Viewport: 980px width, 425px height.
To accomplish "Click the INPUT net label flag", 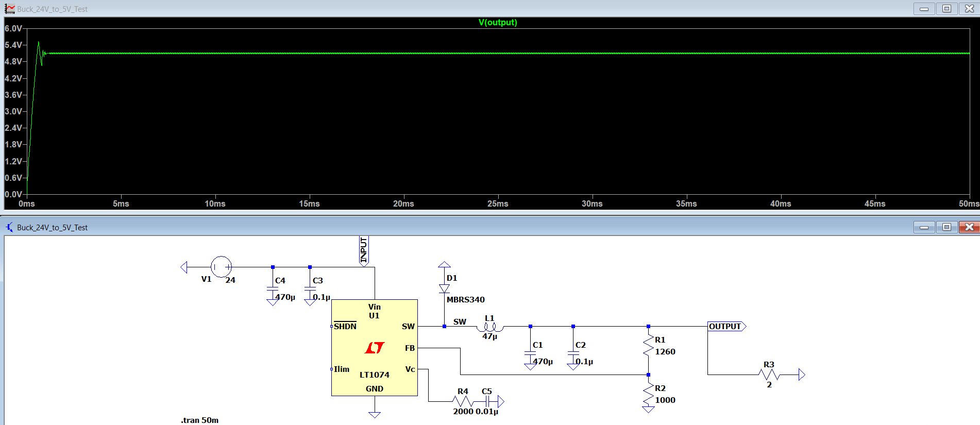I will pos(364,251).
